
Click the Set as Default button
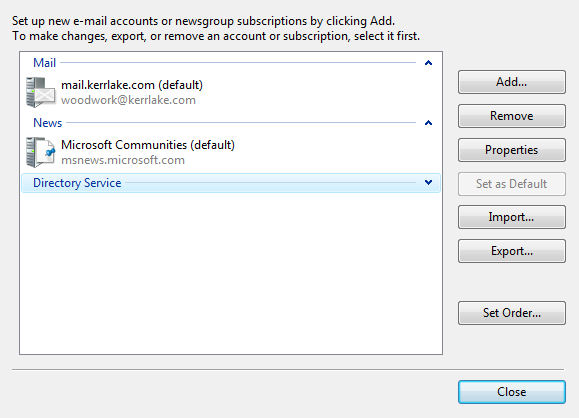pos(512,184)
